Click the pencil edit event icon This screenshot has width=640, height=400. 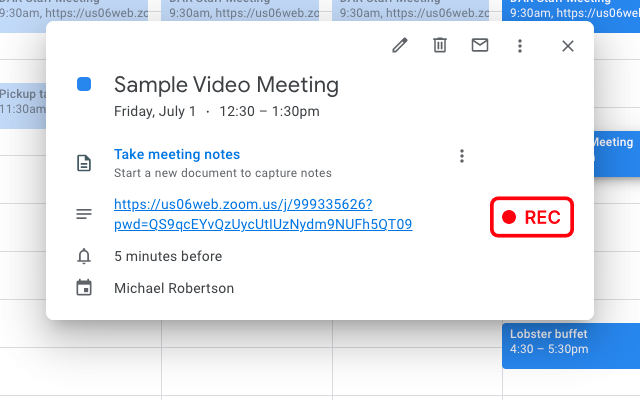point(400,46)
